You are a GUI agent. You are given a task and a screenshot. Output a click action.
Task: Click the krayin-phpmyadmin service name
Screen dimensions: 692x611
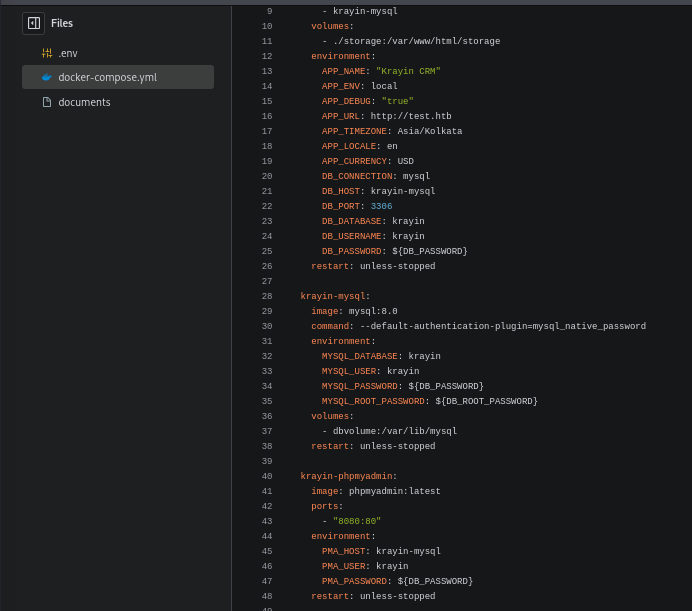346,476
